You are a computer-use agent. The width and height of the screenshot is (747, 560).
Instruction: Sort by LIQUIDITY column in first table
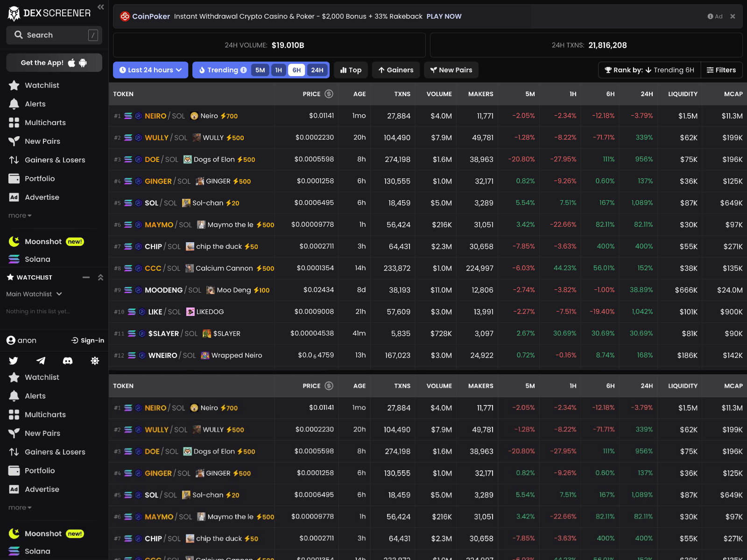click(x=683, y=94)
